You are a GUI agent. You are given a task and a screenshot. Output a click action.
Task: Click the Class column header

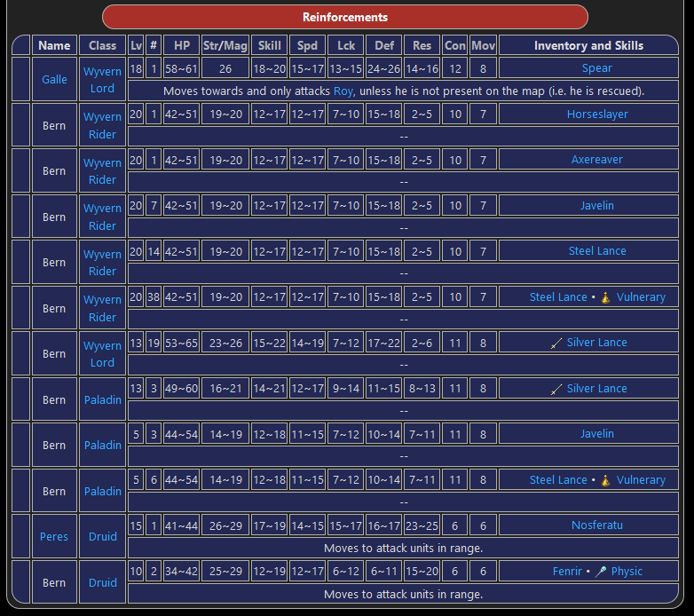(x=102, y=45)
